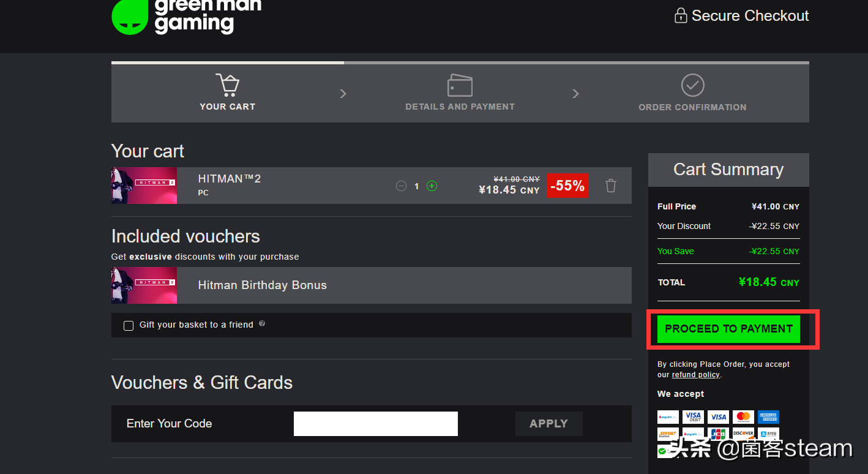Remove HITMAN 2 with the trash icon
868x474 pixels.
coord(611,186)
